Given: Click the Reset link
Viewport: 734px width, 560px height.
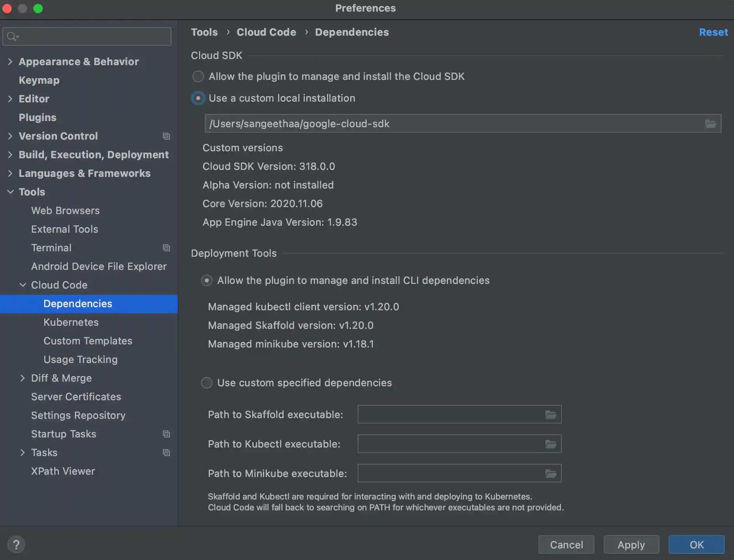Looking at the screenshot, I should pos(713,32).
